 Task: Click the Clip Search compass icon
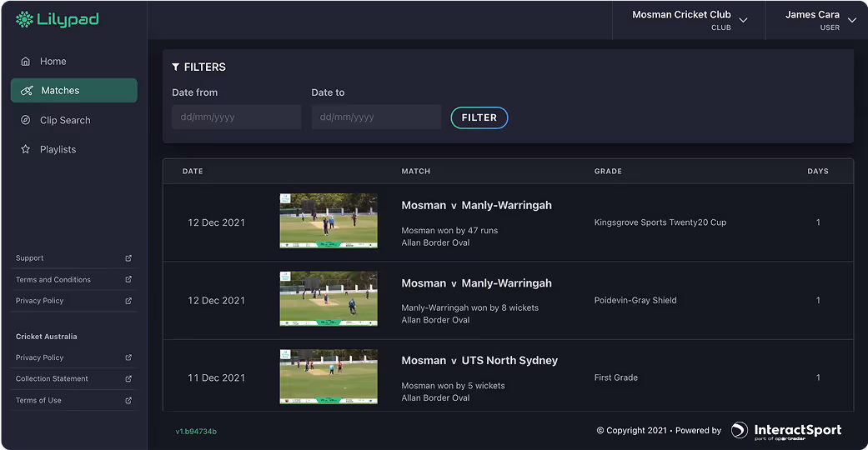[x=26, y=120]
